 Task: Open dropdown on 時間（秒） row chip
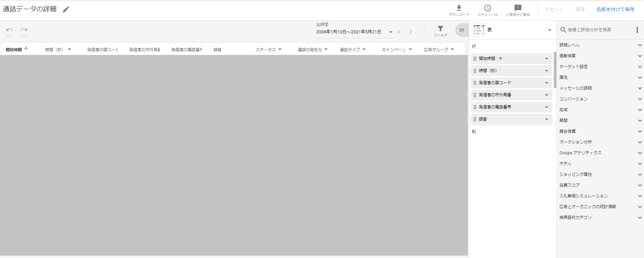coord(547,71)
